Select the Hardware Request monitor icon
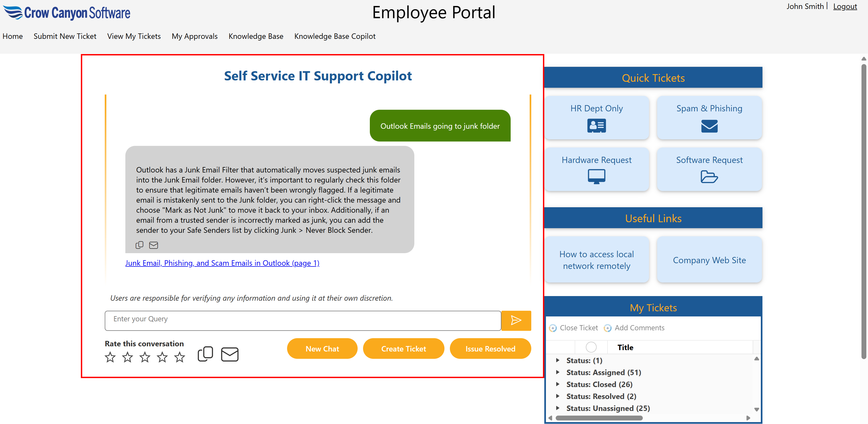 (x=596, y=176)
